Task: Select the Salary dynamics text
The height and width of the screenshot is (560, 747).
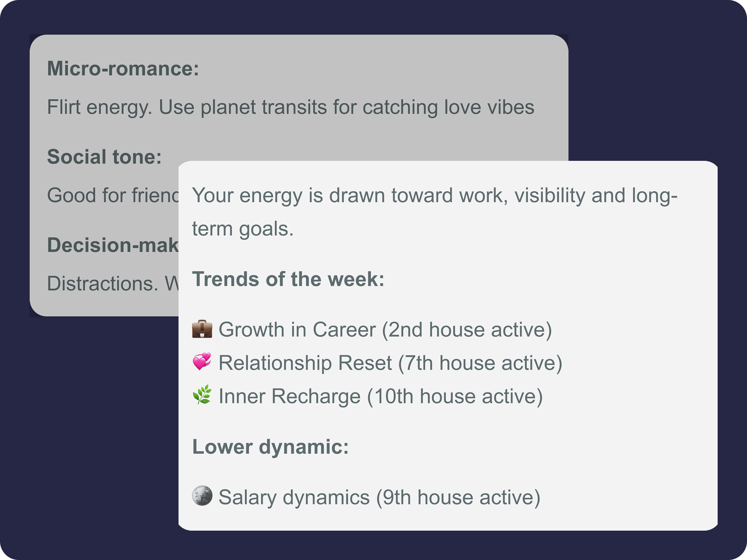Action: tap(379, 497)
